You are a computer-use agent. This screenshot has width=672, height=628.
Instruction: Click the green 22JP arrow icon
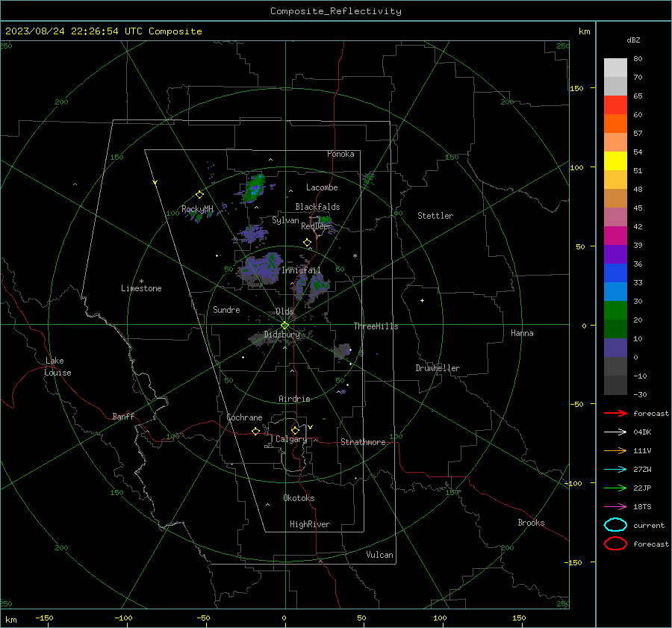(615, 488)
